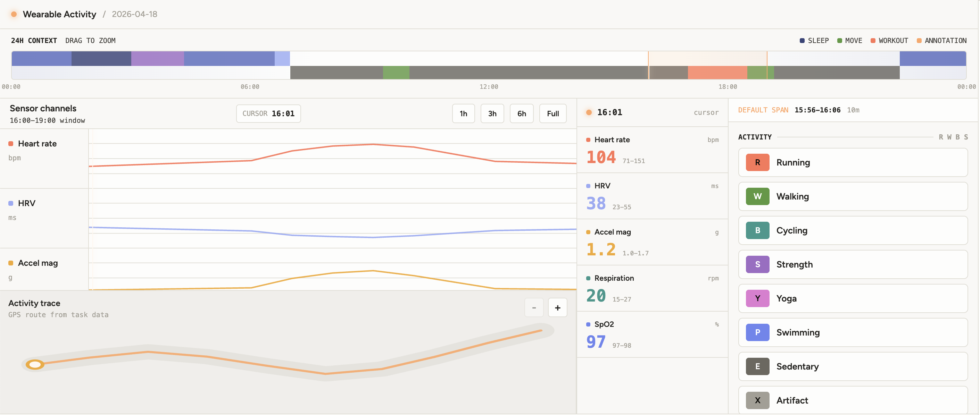This screenshot has width=980, height=415.
Task: Click the Artifact activity X badge
Action: pos(757,400)
